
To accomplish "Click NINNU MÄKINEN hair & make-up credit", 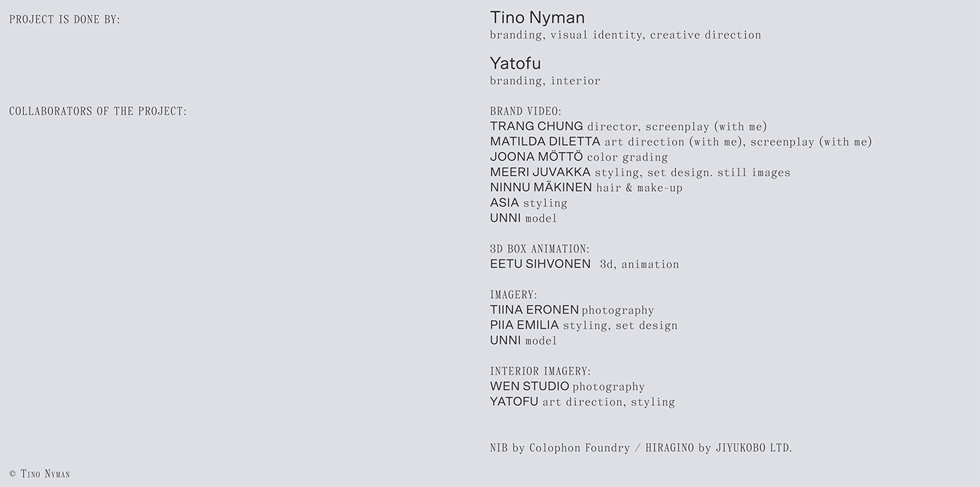I will [x=540, y=188].
